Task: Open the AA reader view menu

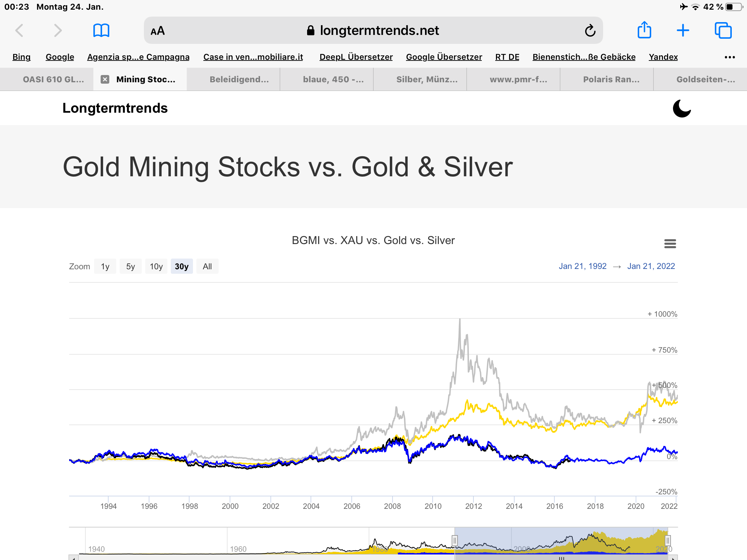Action: 158,31
